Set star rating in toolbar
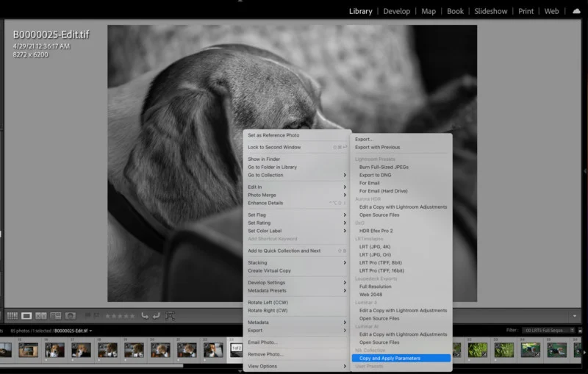The width and height of the screenshot is (588, 374). pos(119,316)
